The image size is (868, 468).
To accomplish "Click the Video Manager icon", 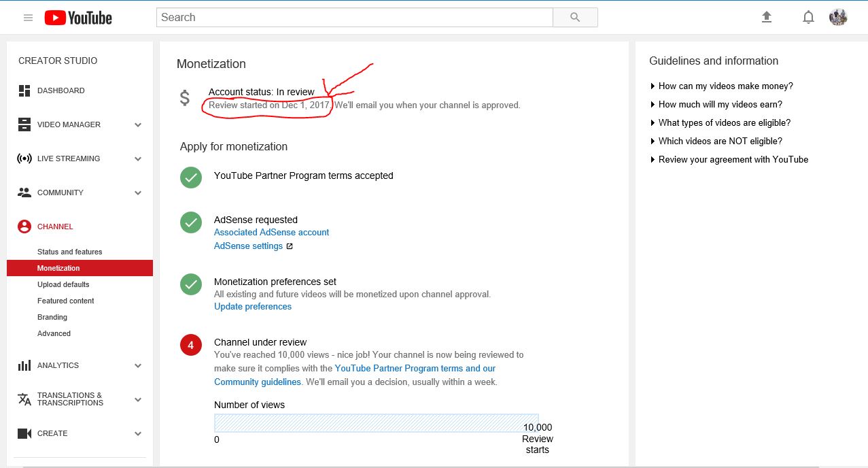I will 24,124.
